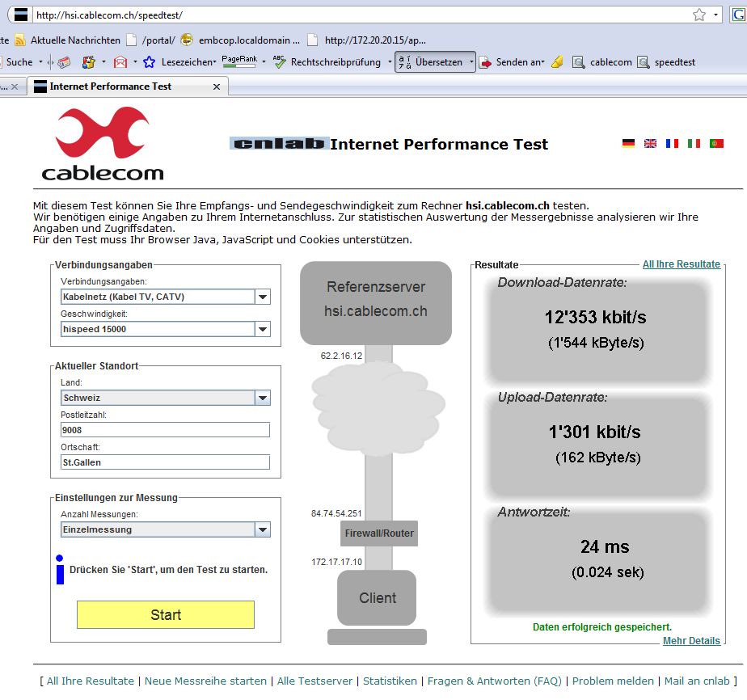Screen dimensions: 747x700
Task: Click the Postleitzahl field containing 9008
Action: [x=165, y=429]
